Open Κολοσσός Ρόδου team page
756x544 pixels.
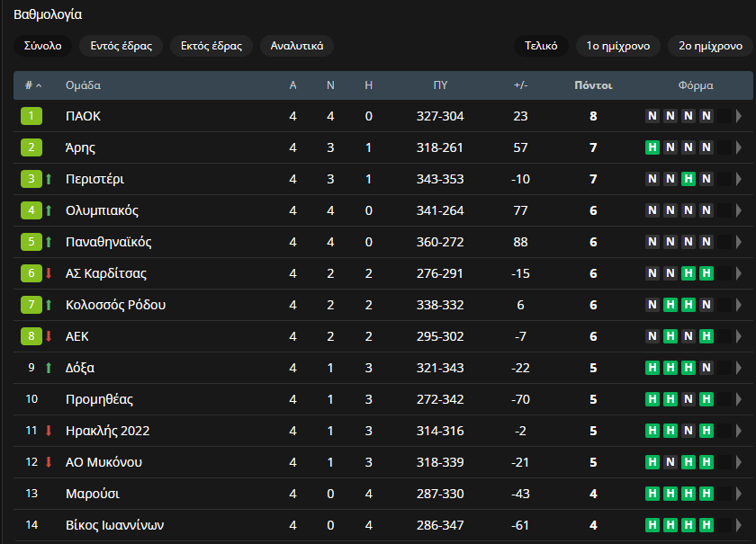pyautogui.click(x=116, y=305)
